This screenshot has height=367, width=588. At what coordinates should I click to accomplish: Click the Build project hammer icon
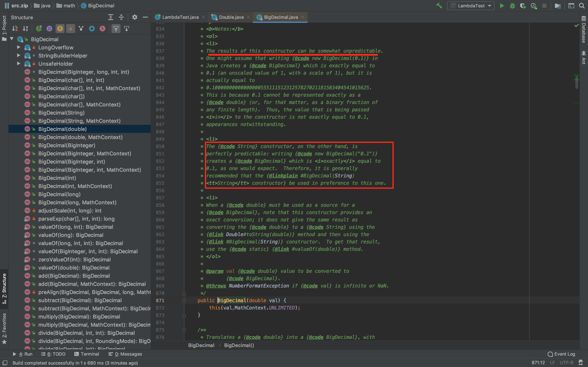[x=439, y=6]
